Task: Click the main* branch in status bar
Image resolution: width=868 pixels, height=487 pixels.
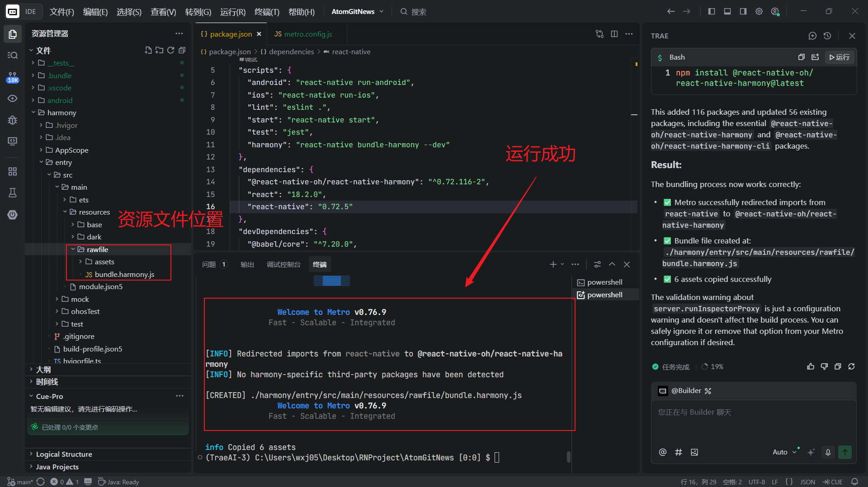Action: [x=21, y=482]
